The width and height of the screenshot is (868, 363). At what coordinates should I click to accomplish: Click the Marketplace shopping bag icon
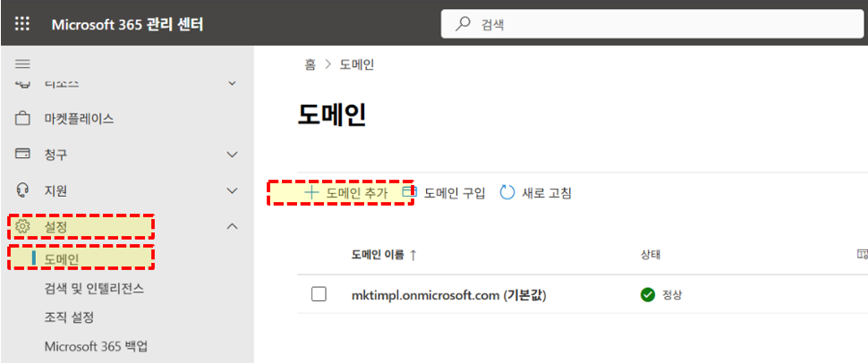[22, 118]
